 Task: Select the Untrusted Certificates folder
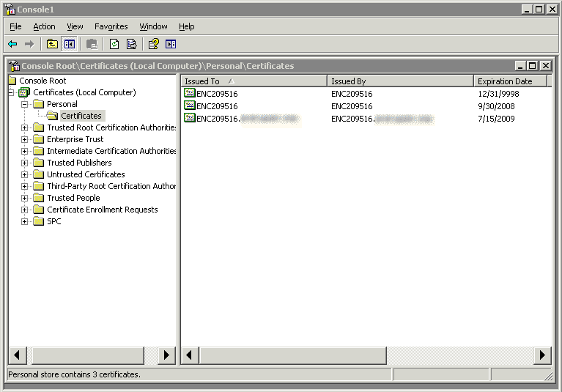(x=86, y=174)
